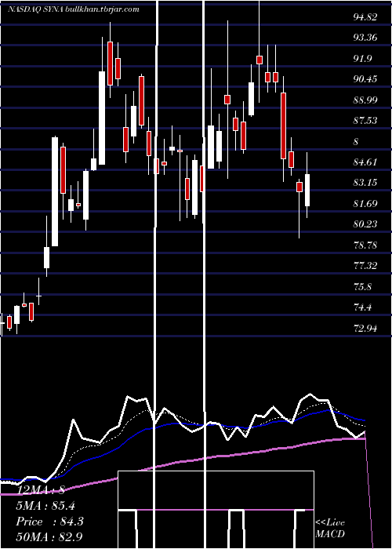Click the 75.8 price axis label
Screen dimensions: 392x549
pyautogui.click(x=363, y=286)
